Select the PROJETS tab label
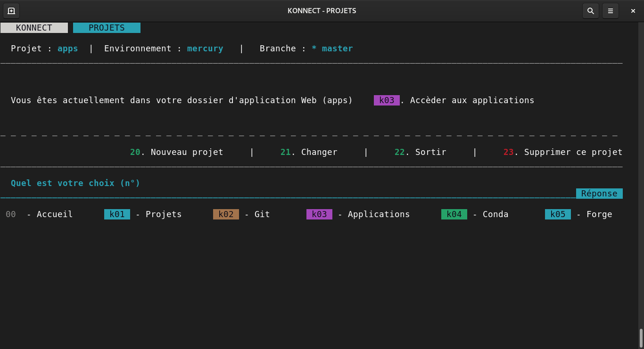The height and width of the screenshot is (349, 644). 107,28
